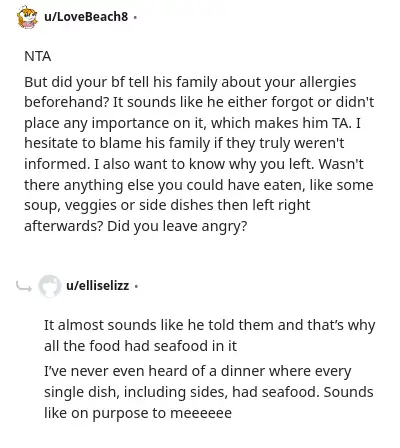Click the line starting "hesitate to blame"

click(184, 144)
